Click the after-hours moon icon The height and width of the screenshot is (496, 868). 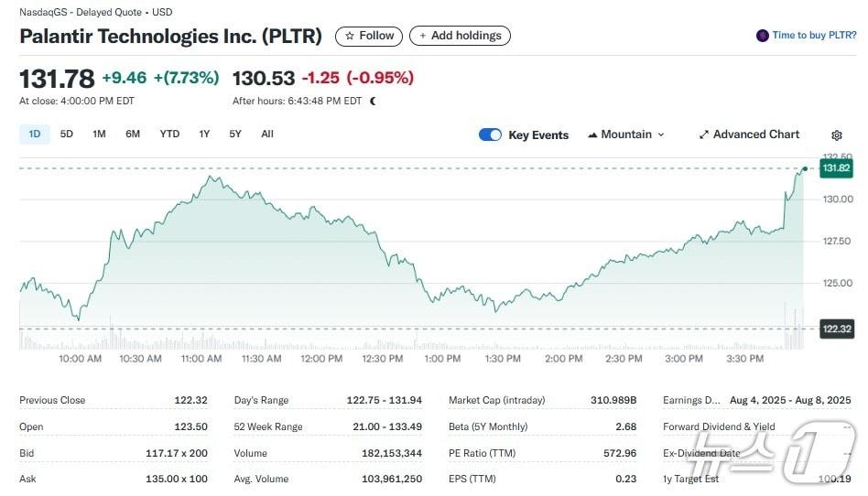click(x=374, y=101)
